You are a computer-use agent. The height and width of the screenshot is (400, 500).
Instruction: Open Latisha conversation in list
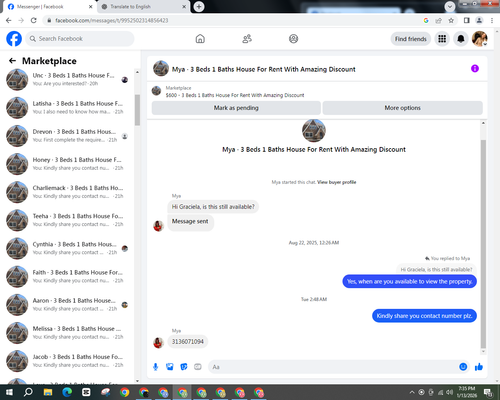[x=67, y=108]
